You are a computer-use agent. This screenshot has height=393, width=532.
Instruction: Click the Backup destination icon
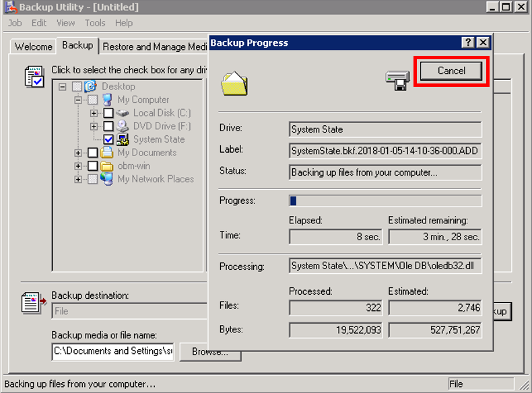point(32,302)
